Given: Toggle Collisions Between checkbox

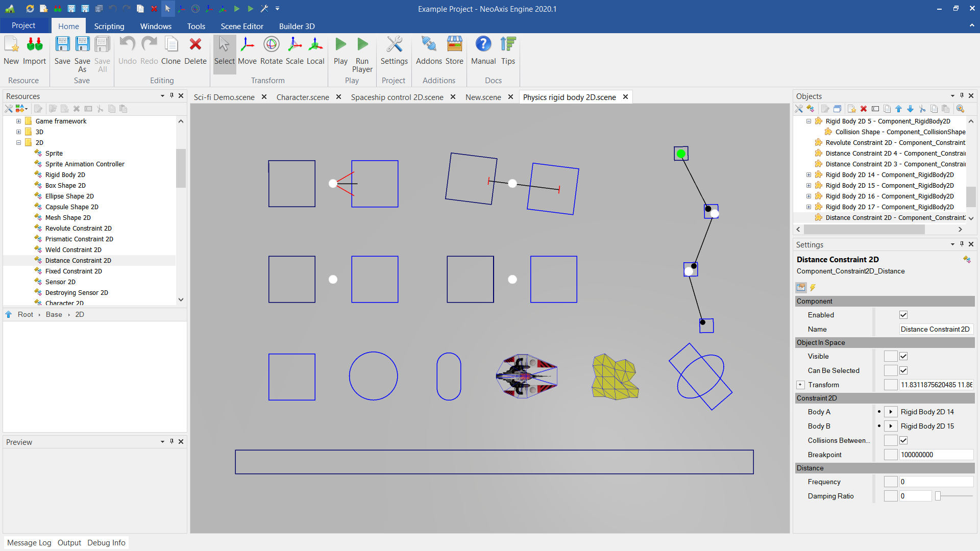Looking at the screenshot, I should click(903, 440).
